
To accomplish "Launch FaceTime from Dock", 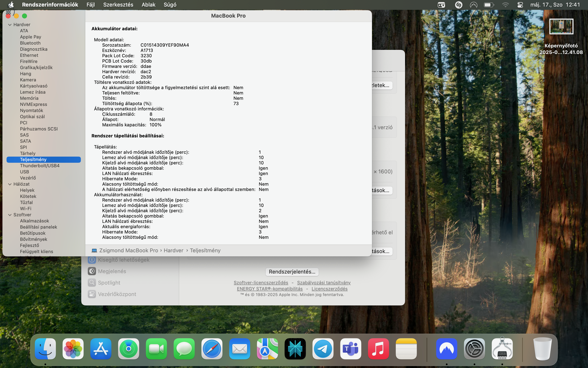I will tap(156, 349).
